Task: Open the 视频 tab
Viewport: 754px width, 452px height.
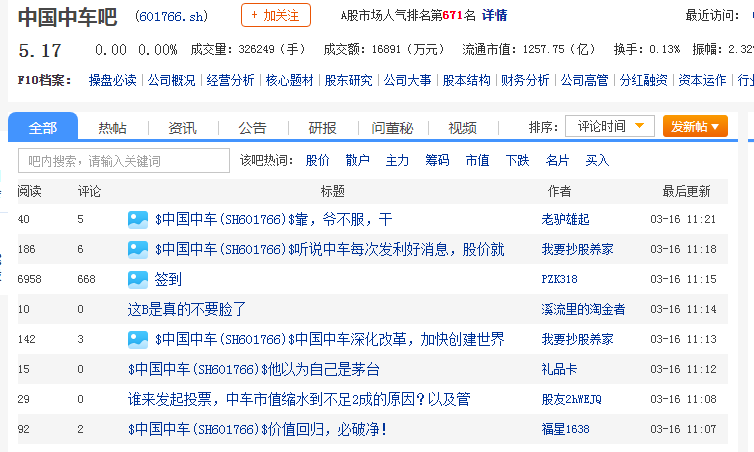Action: (x=463, y=127)
